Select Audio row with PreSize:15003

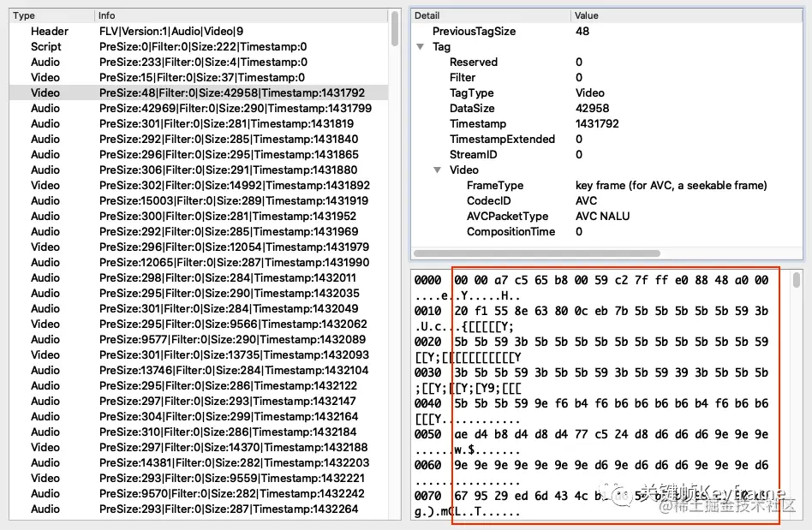[199, 201]
